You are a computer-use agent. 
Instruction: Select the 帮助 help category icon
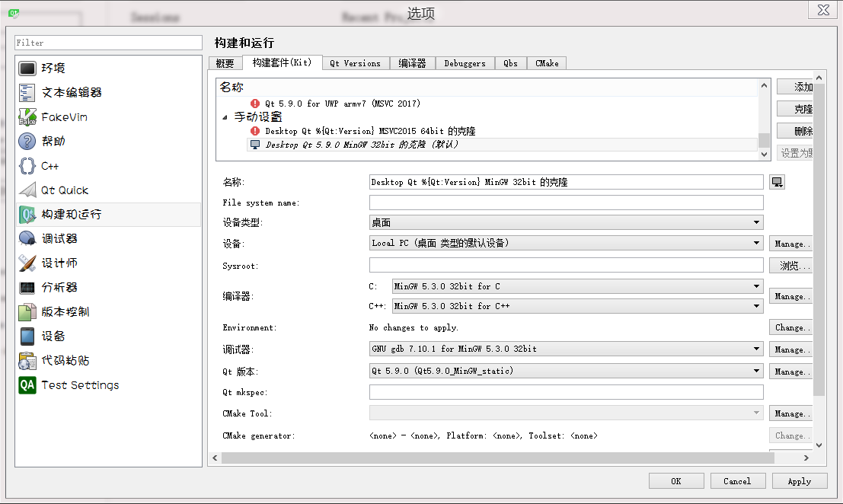(27, 142)
